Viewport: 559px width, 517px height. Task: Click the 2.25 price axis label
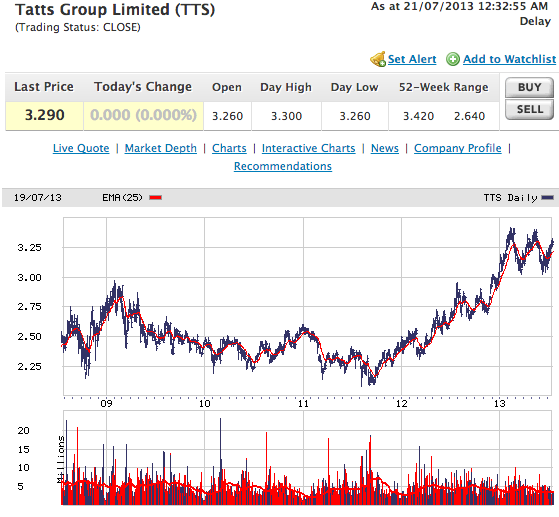pos(29,367)
